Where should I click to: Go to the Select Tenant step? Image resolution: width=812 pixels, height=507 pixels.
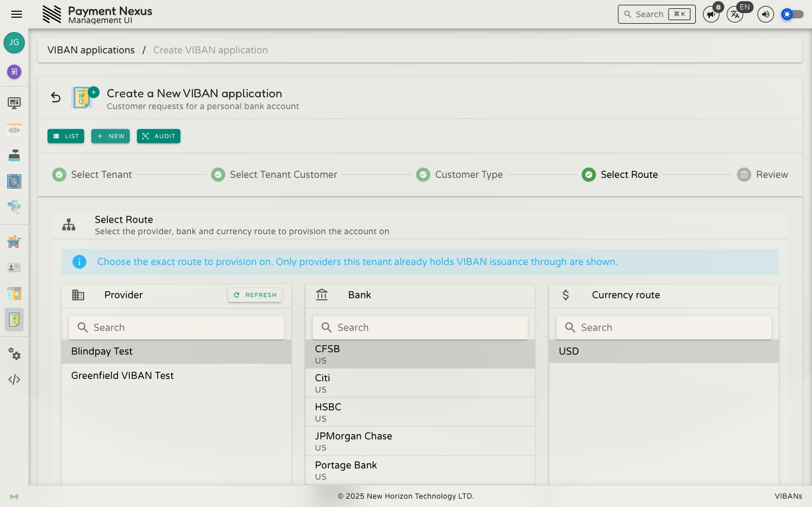coord(92,174)
